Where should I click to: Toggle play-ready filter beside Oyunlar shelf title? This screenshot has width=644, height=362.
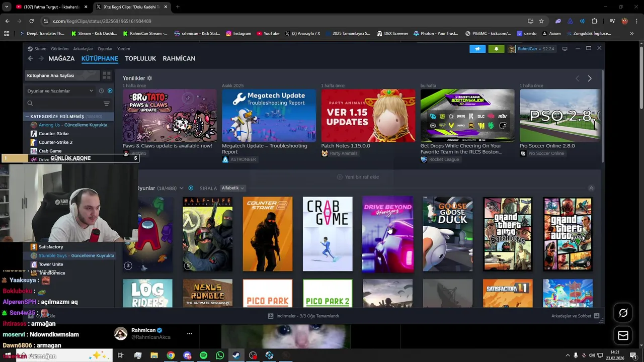(x=191, y=188)
